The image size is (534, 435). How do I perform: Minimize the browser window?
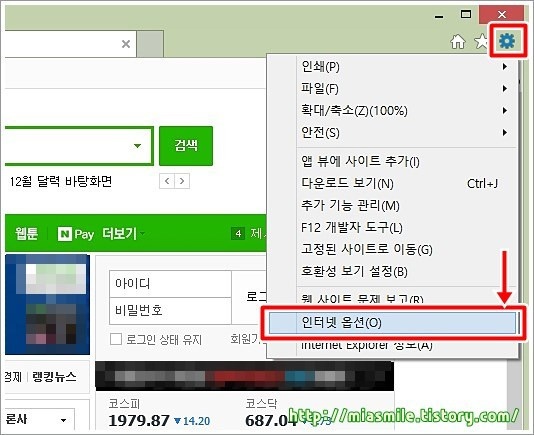click(x=439, y=16)
